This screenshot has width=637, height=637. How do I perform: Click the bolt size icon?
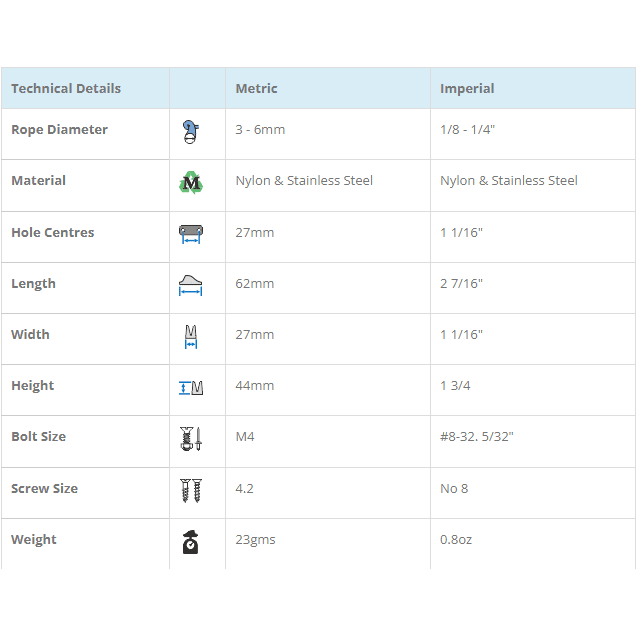[191, 438]
